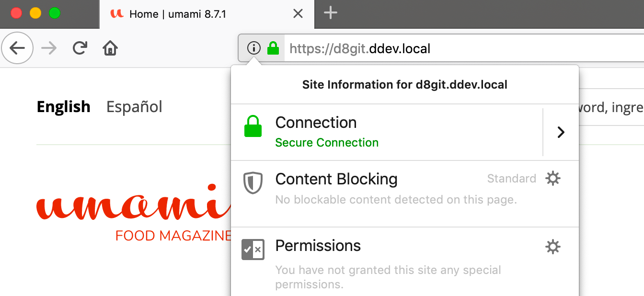Click the green padlock in the address bar
The image size is (644, 296).
click(x=273, y=48)
